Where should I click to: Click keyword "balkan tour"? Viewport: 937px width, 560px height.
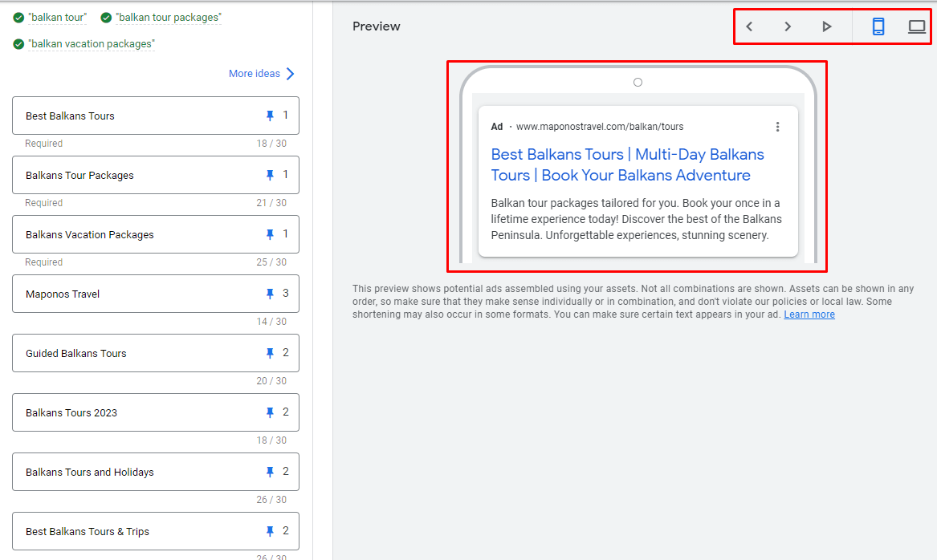57,18
